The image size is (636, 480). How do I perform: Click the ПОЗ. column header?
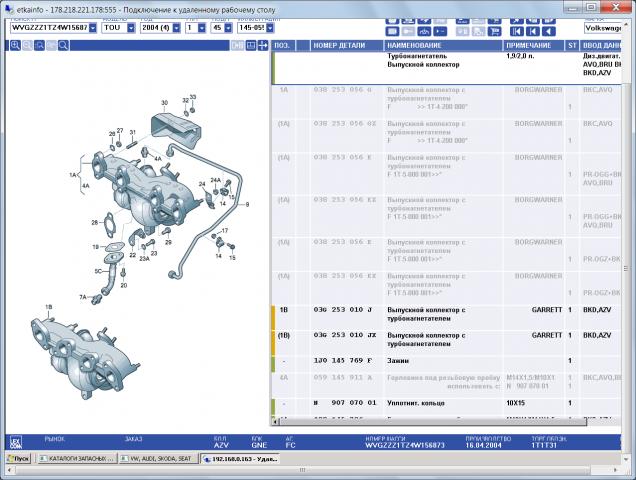pyautogui.click(x=283, y=45)
